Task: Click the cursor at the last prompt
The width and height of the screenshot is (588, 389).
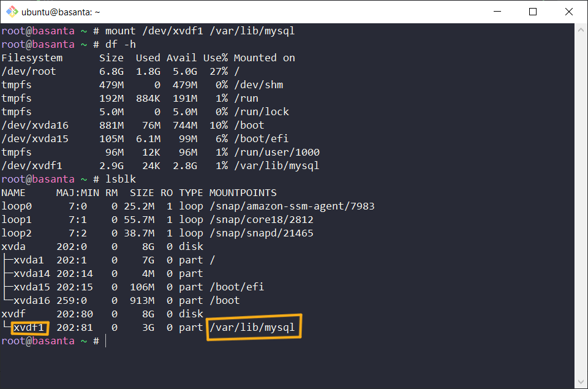Action: click(x=105, y=341)
